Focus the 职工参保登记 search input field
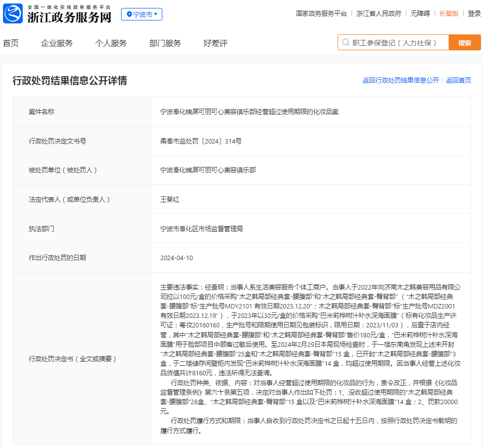 pyautogui.click(x=396, y=43)
